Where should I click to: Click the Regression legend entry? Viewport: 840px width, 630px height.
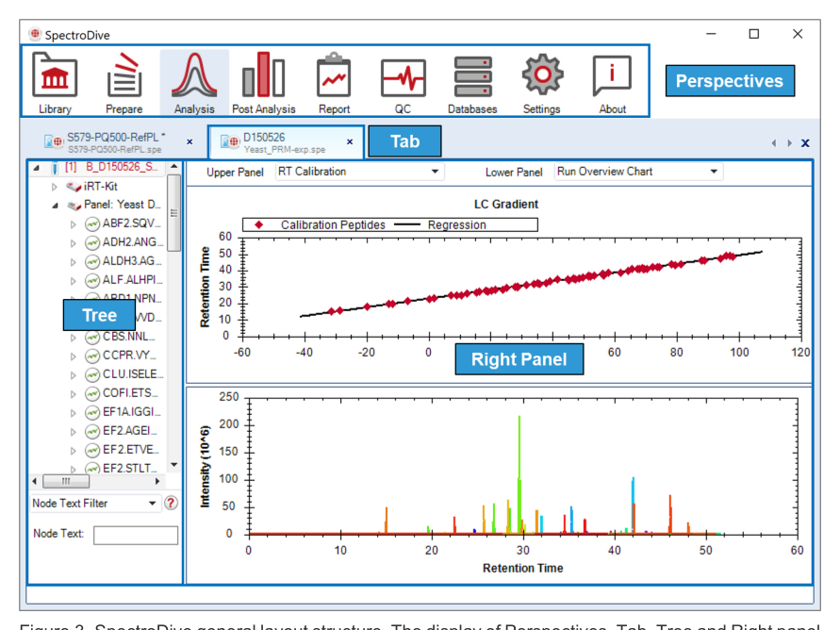(x=440, y=225)
